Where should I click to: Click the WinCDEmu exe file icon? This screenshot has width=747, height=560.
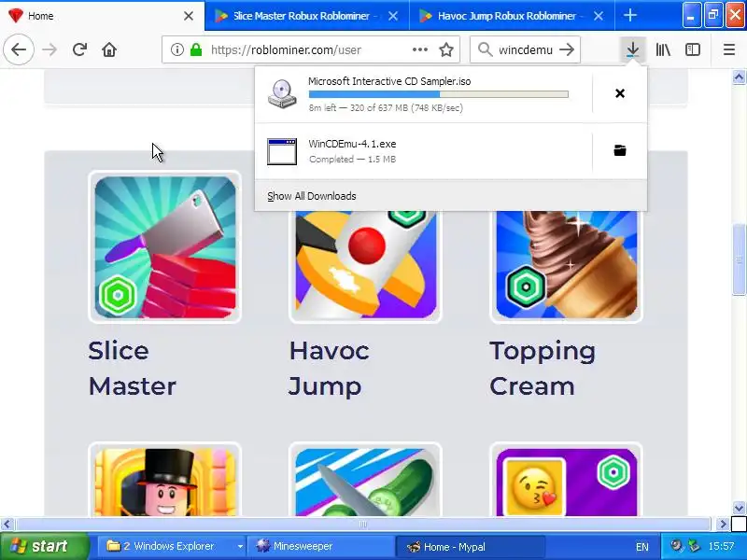282,151
